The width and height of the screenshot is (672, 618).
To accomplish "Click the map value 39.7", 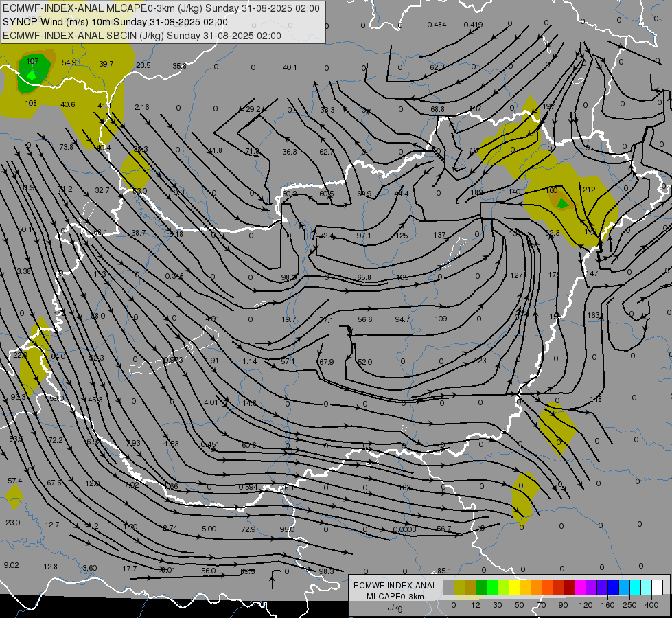I will [x=106, y=64].
